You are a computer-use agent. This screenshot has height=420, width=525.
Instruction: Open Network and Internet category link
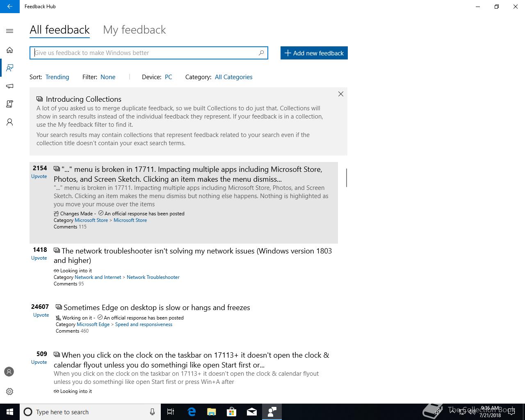pyautogui.click(x=98, y=277)
